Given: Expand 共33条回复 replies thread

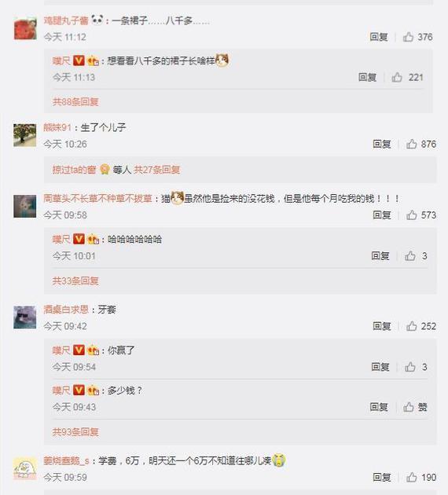Looking at the screenshot, I should pyautogui.click(x=75, y=280).
